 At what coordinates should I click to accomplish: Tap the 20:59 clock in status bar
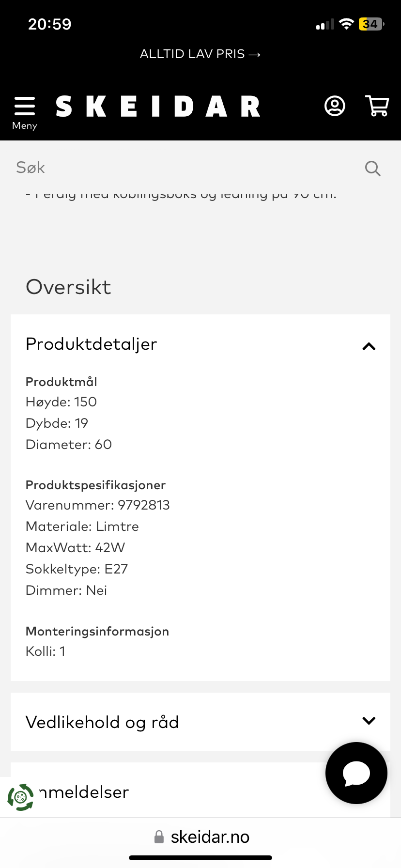click(x=49, y=24)
